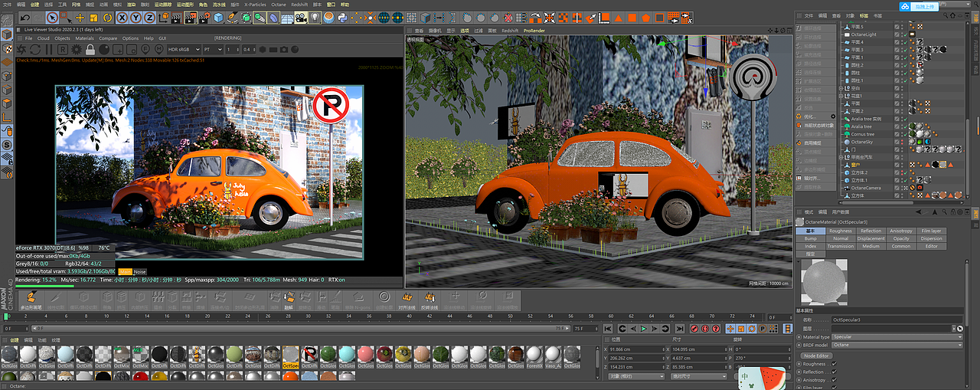Jump to end of timeline
Screen dimensions: 980x390
(x=680, y=329)
